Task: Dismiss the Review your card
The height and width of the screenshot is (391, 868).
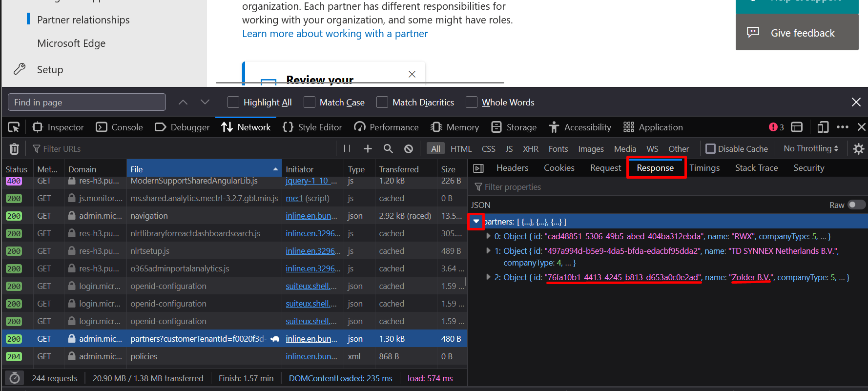Action: (x=412, y=74)
